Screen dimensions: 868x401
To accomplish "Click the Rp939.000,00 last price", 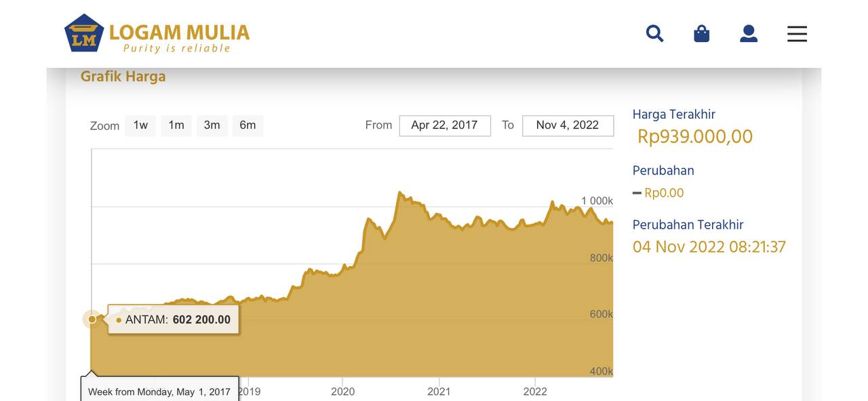I will click(x=695, y=136).
